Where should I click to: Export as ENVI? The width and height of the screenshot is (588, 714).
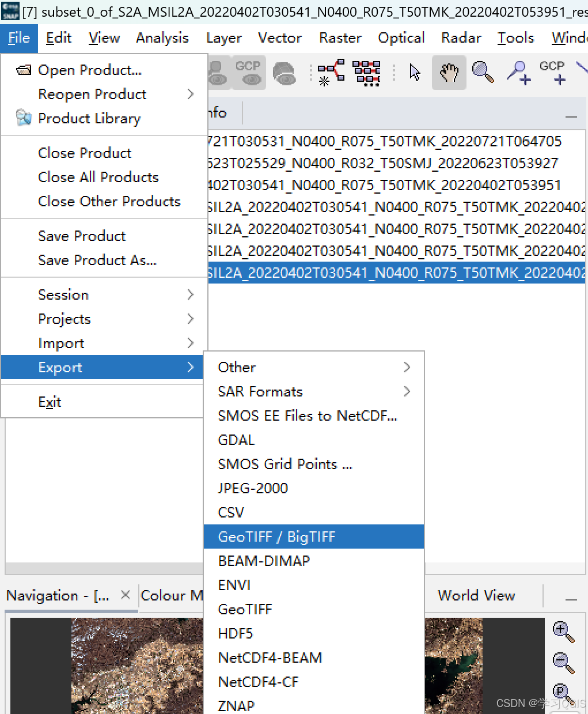[x=314, y=585]
